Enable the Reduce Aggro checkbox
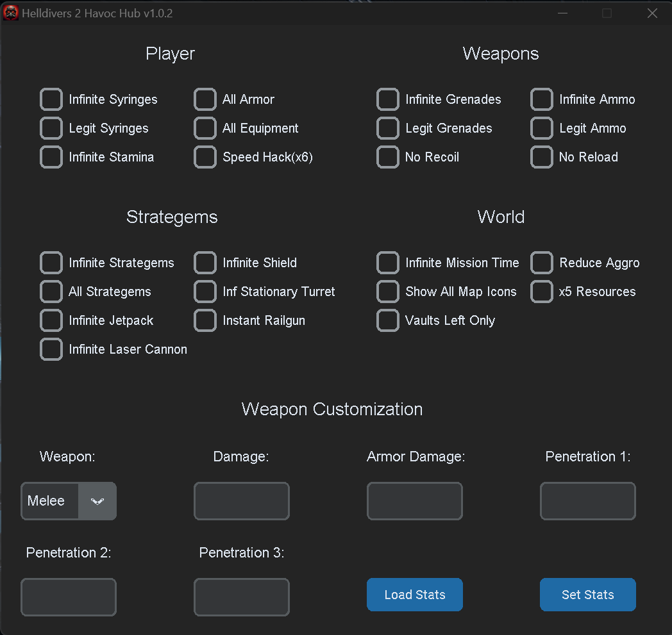672x635 pixels. (542, 263)
